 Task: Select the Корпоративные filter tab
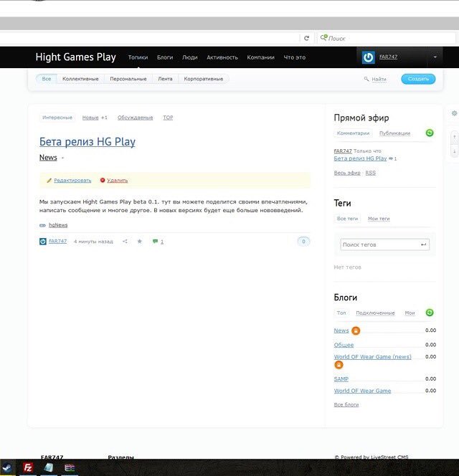pos(204,79)
